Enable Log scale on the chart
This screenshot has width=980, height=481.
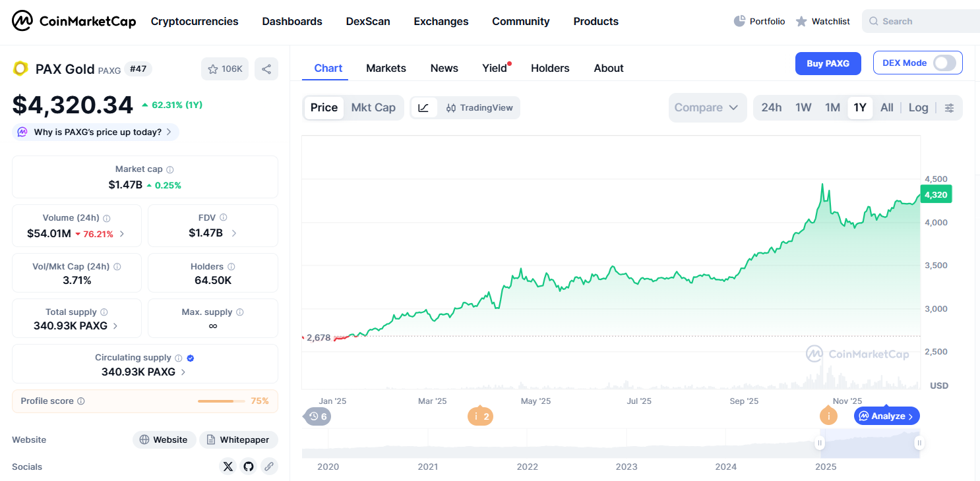point(918,107)
